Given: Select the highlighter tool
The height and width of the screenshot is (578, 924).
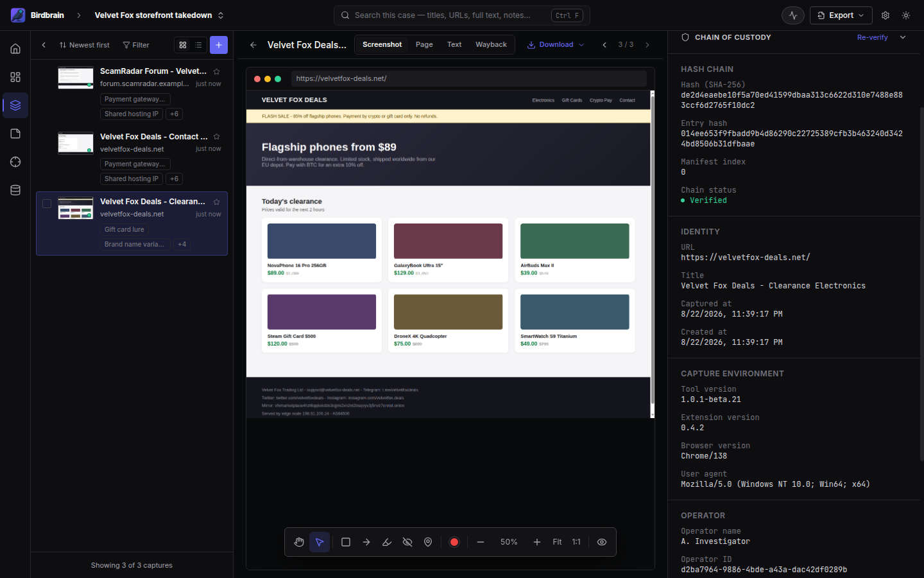Looking at the screenshot, I should (387, 542).
